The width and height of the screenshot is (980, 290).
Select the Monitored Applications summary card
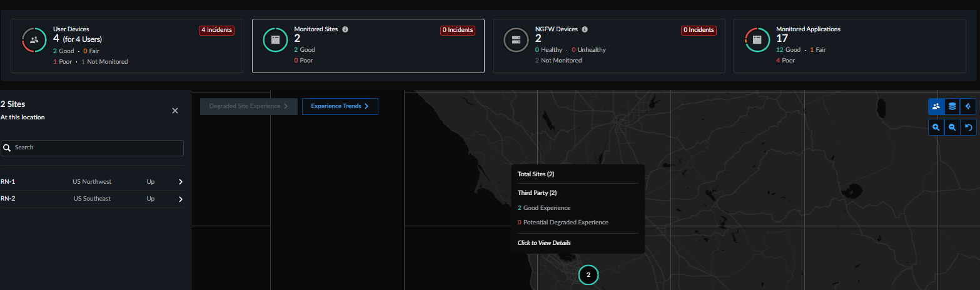(849, 46)
